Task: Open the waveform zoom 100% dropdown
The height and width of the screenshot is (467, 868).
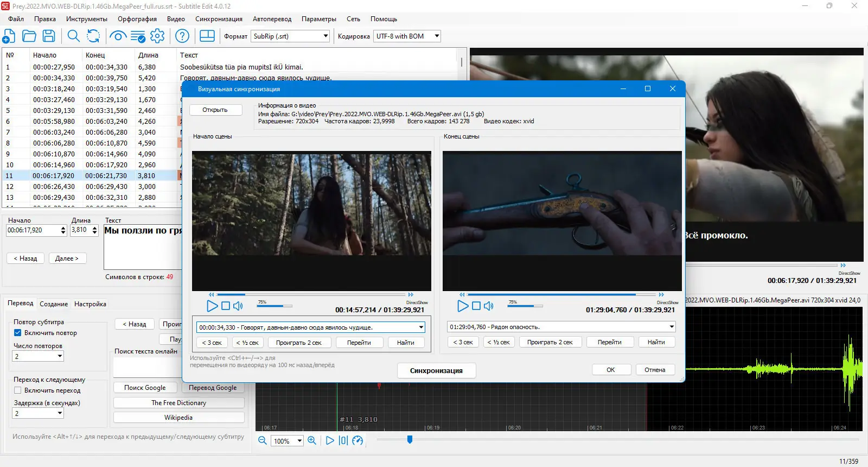Action: point(288,441)
